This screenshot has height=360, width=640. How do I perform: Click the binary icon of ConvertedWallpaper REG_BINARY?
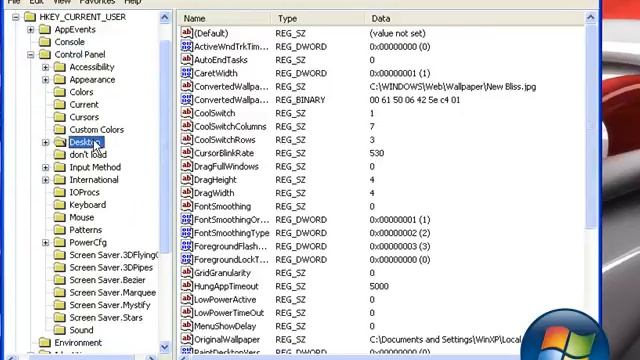click(x=187, y=99)
